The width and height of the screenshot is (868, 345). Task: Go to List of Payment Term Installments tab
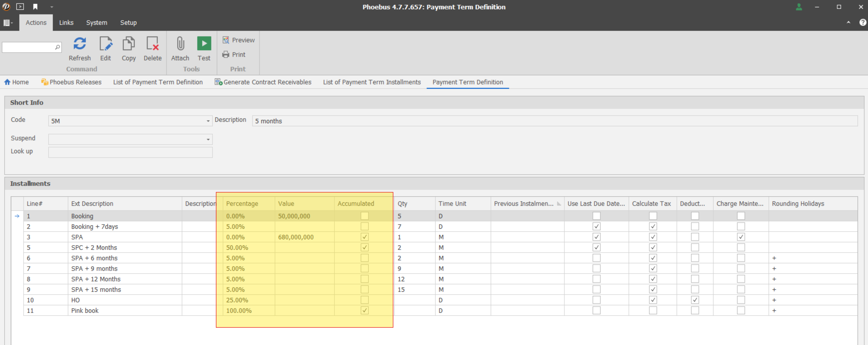pos(372,82)
